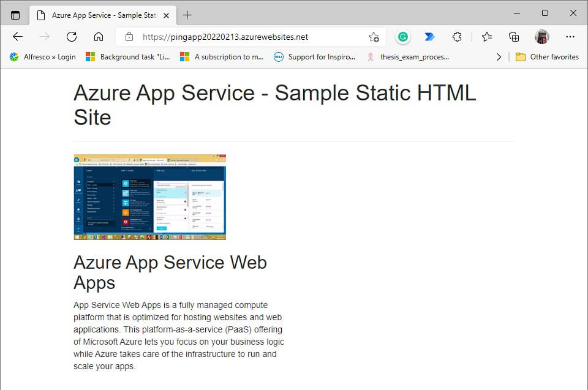View site info via the lock icon
The image size is (588, 390).
pyautogui.click(x=129, y=37)
